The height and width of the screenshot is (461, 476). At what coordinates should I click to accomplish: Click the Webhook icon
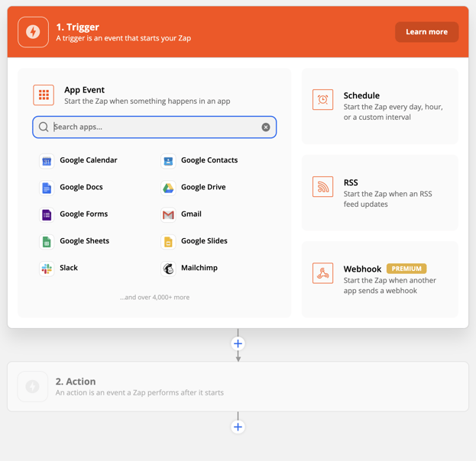point(322,273)
